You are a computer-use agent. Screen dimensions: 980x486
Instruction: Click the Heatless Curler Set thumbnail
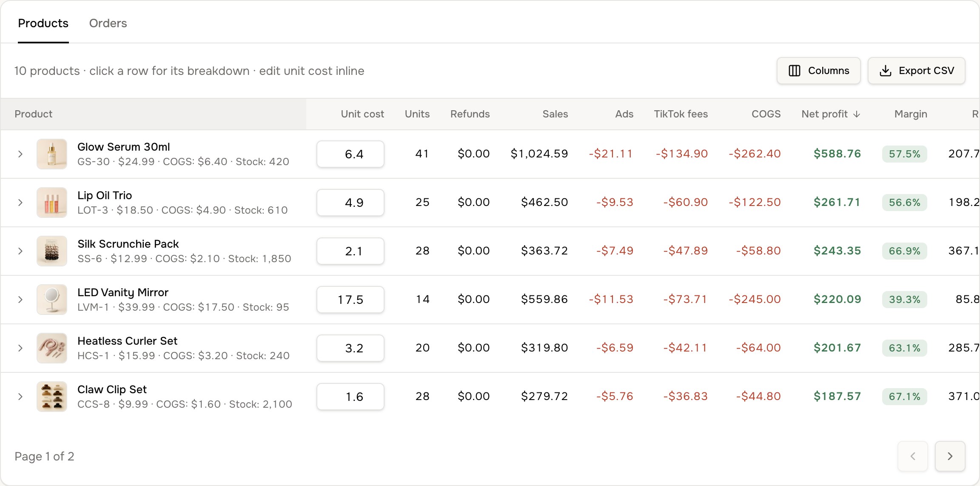[x=52, y=348]
